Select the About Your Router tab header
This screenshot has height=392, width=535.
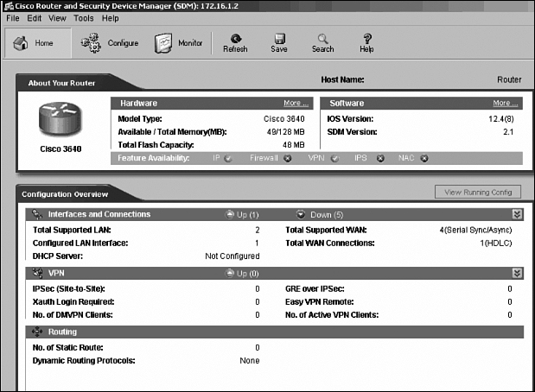tap(61, 83)
